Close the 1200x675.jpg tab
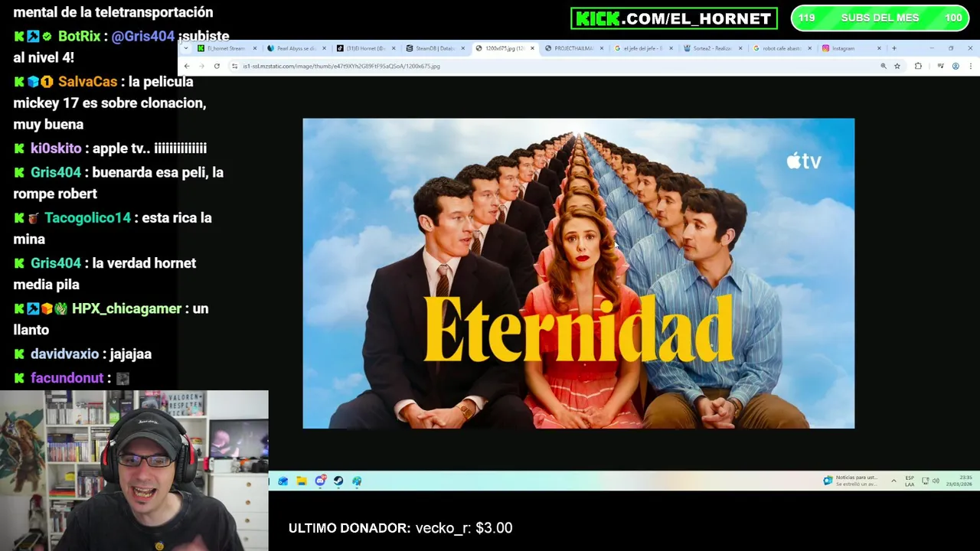This screenshot has width=980, height=551. (x=532, y=48)
